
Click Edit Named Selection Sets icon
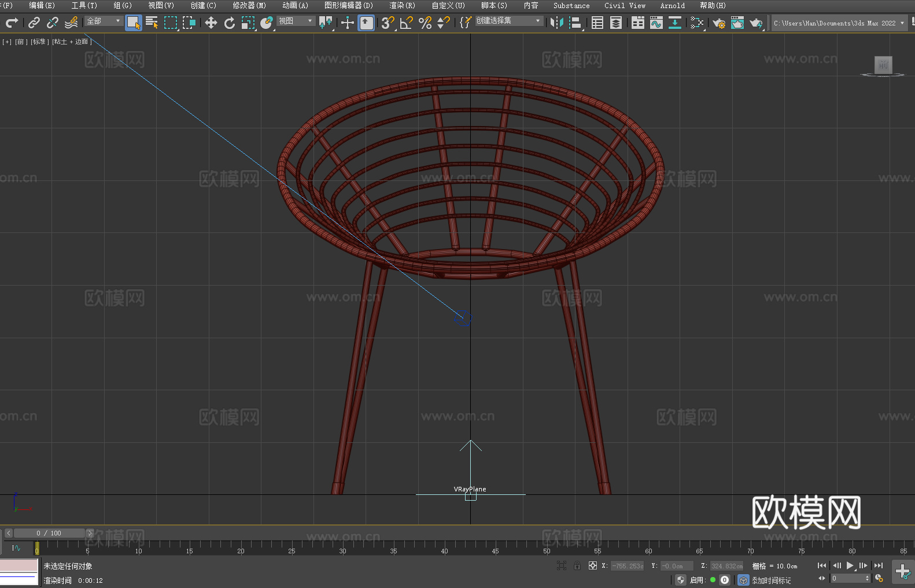click(x=466, y=23)
